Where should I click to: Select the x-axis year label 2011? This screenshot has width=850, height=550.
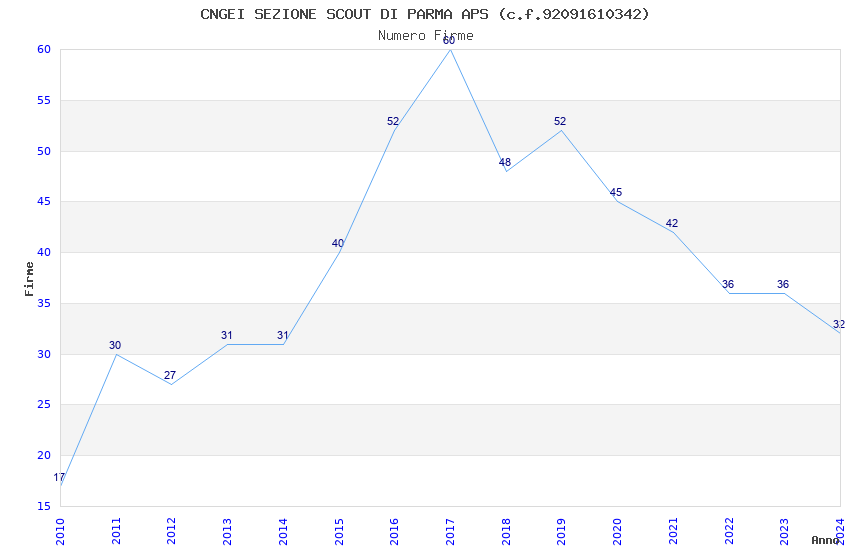point(116,532)
